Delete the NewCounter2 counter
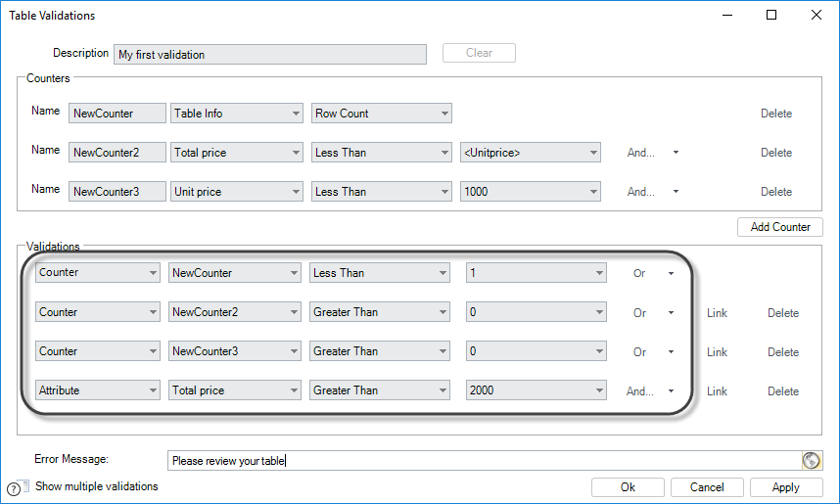The image size is (840, 504). click(776, 153)
